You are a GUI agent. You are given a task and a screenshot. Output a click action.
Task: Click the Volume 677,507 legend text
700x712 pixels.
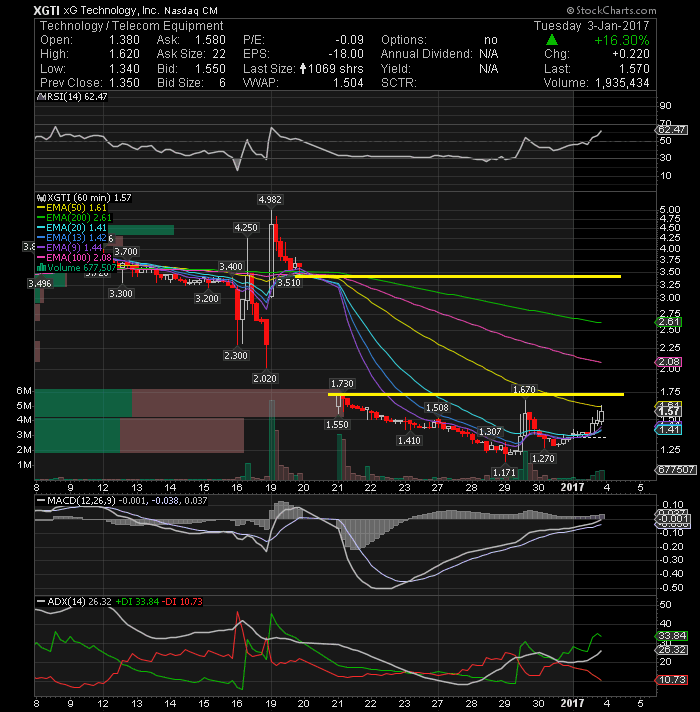click(x=82, y=268)
